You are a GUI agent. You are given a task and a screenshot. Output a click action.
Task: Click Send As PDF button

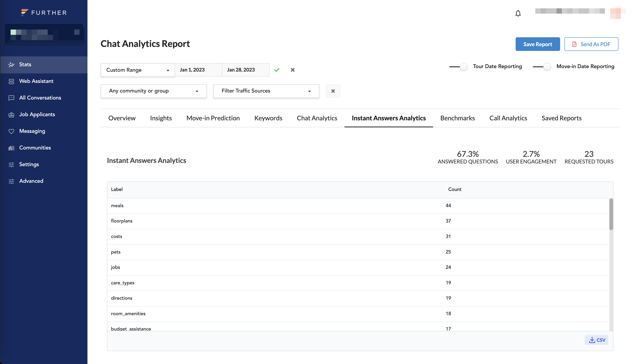click(x=591, y=44)
